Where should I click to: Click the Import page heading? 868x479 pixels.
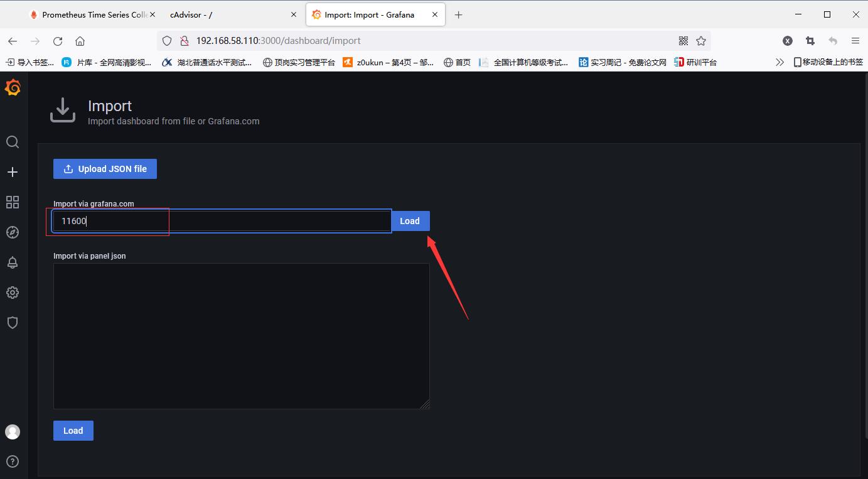pyautogui.click(x=110, y=105)
